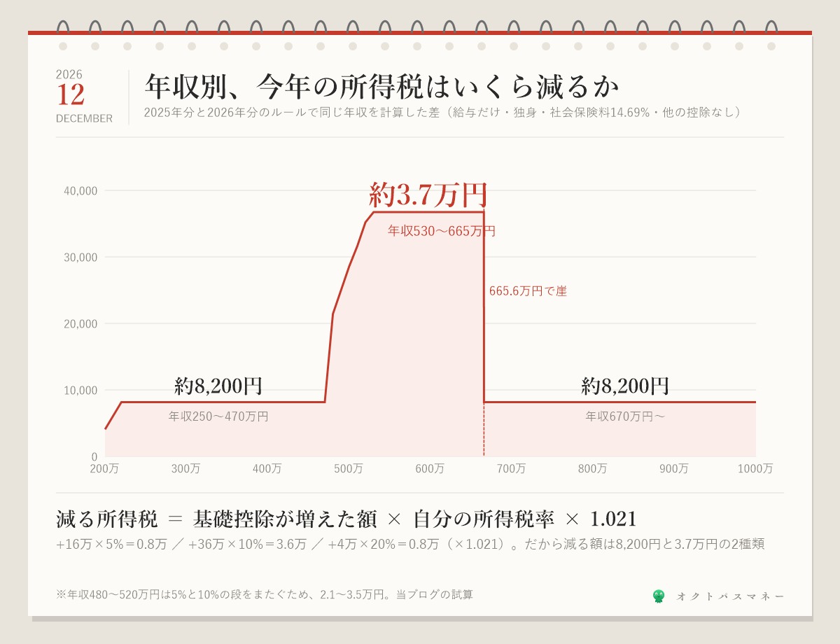840x644 pixels.
Task: Click the x-axis label 600万
Action: click(x=430, y=469)
